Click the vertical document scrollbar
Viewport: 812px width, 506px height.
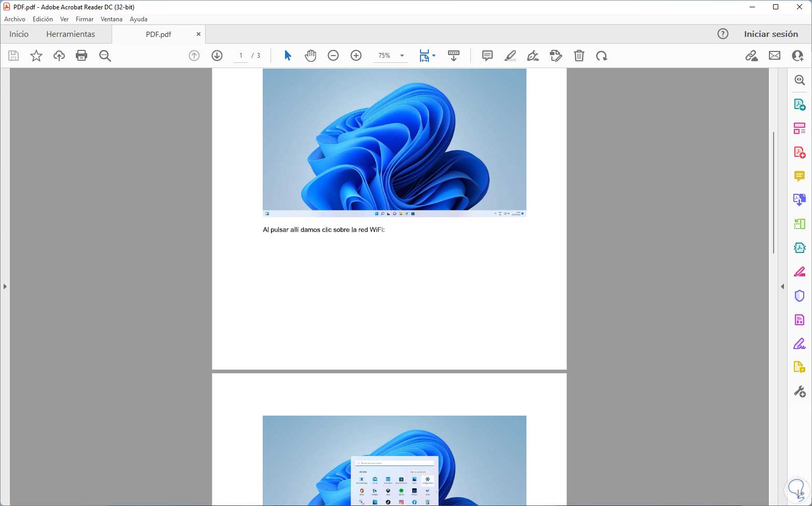[x=774, y=192]
